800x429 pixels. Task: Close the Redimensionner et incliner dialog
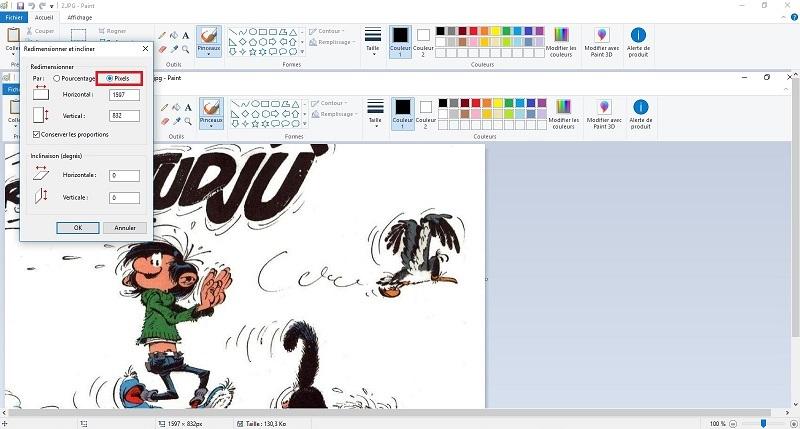pyautogui.click(x=145, y=48)
